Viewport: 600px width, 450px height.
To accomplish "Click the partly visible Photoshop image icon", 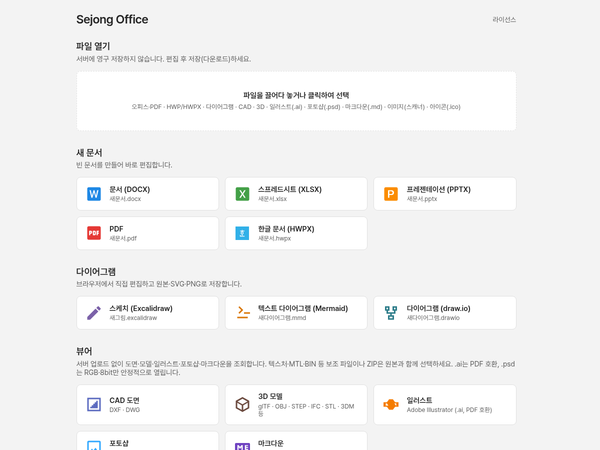I will [x=94, y=446].
